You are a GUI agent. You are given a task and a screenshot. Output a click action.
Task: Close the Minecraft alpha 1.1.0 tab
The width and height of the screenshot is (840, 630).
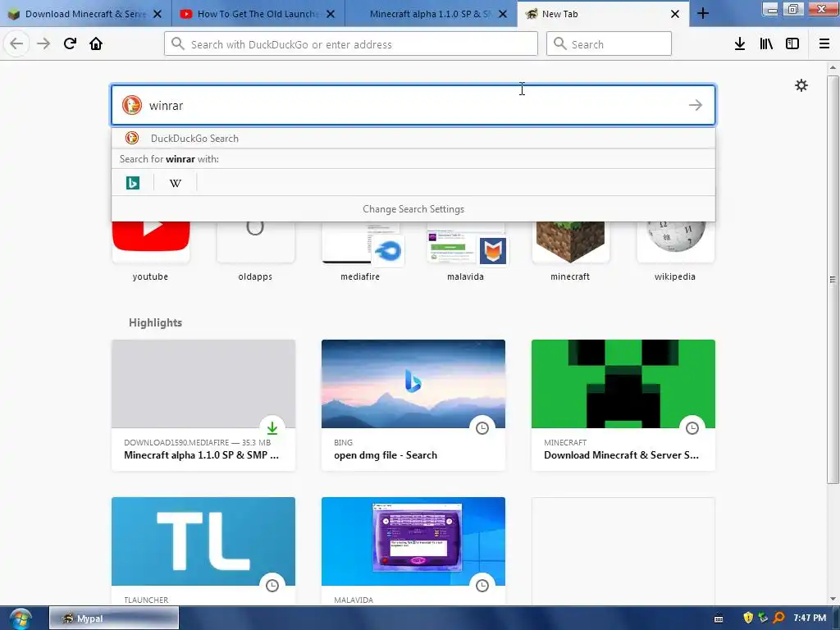pyautogui.click(x=503, y=14)
